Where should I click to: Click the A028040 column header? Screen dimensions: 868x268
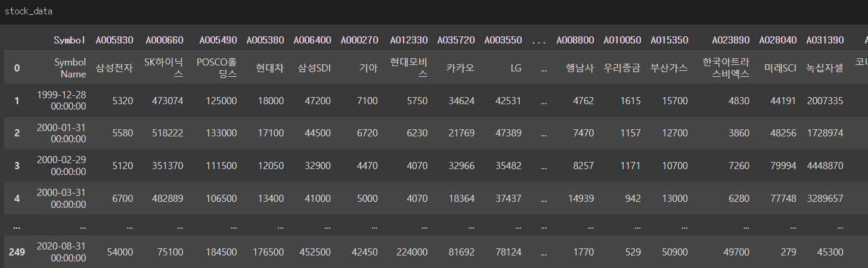[x=778, y=40]
